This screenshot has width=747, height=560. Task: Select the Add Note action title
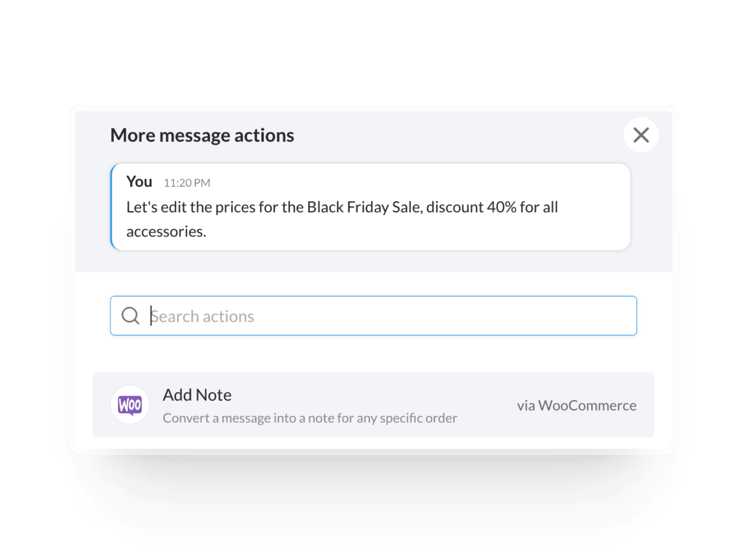(x=197, y=395)
